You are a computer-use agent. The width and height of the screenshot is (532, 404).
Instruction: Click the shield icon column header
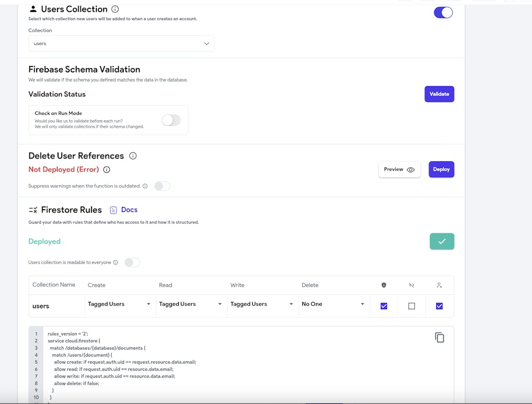coord(384,285)
